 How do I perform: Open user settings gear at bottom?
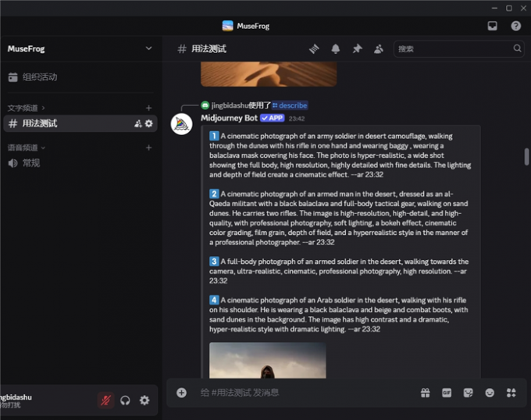[144, 400]
